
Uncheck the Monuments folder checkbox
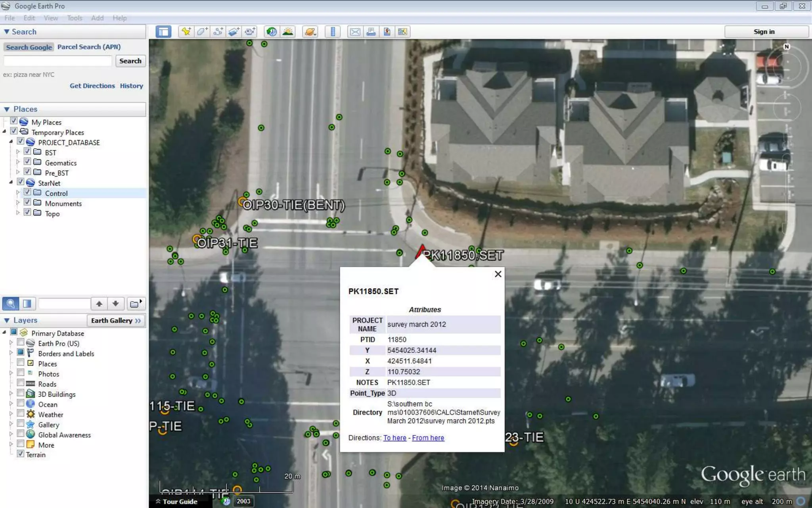point(27,202)
